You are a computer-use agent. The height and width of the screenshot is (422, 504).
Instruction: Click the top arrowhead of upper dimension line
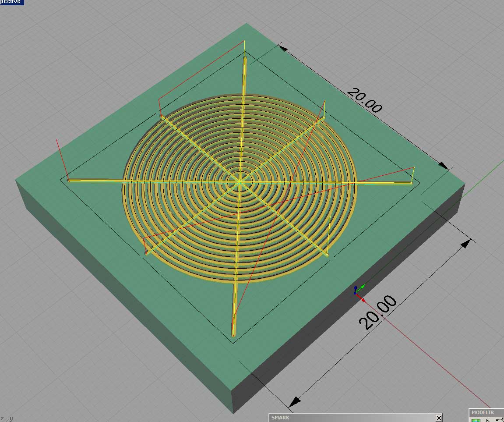(283, 48)
